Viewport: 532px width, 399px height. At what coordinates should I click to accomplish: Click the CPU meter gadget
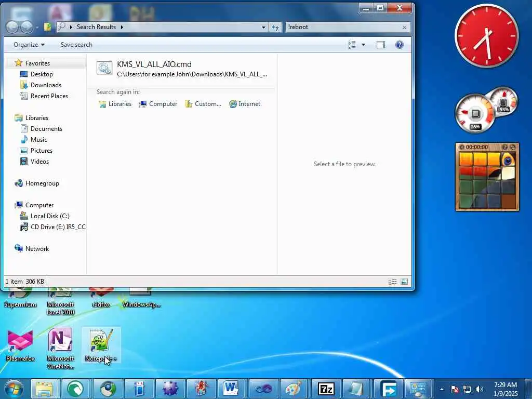475,113
